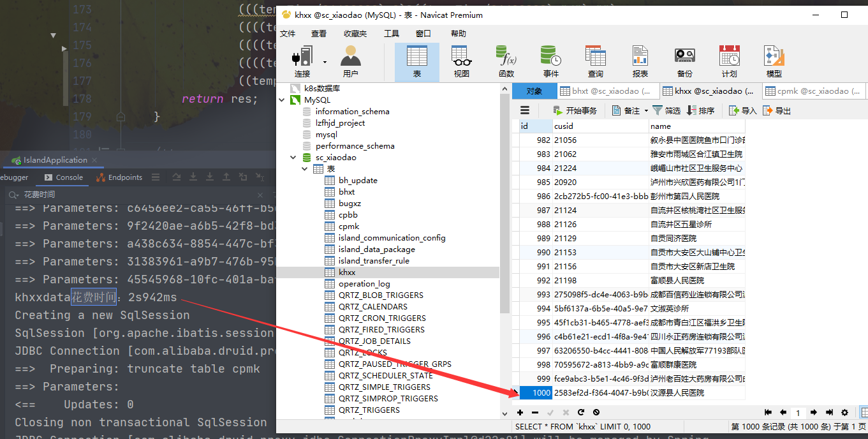Open the 收藏夹 menu
868x439 pixels.
click(355, 33)
